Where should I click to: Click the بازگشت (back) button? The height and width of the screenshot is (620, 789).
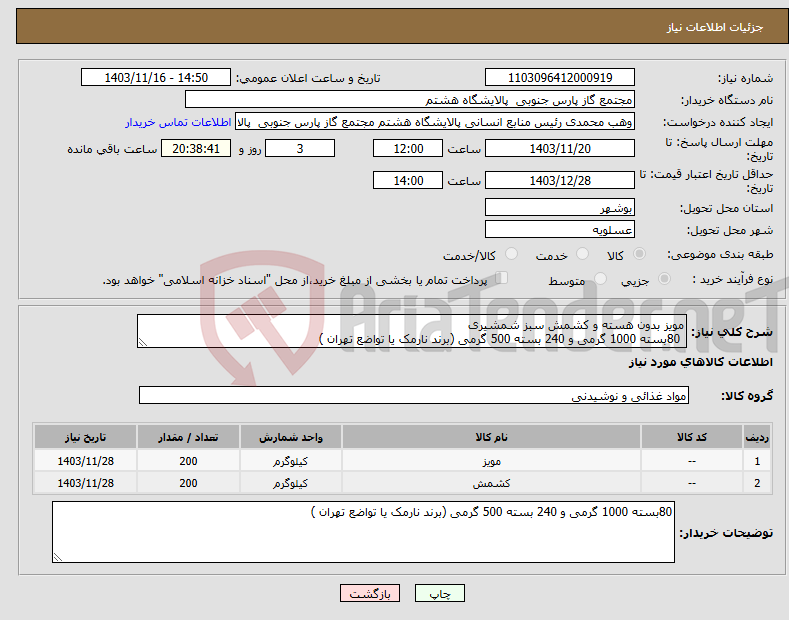pyautogui.click(x=370, y=593)
